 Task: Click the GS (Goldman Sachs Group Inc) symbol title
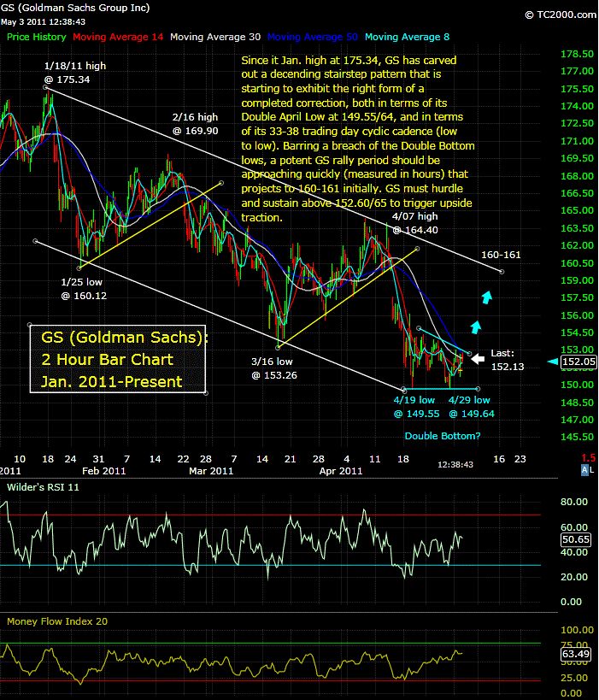click(x=75, y=8)
